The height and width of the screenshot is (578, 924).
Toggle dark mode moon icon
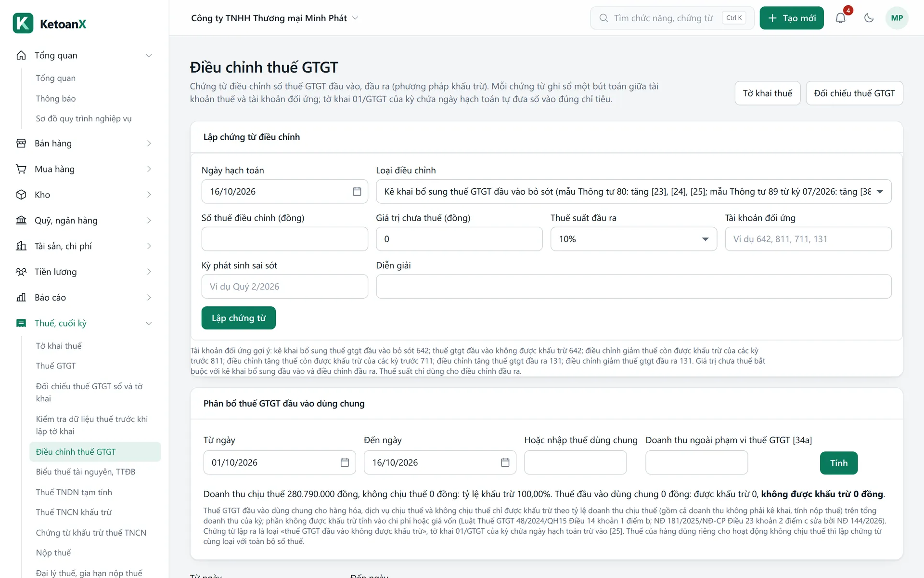coord(869,18)
